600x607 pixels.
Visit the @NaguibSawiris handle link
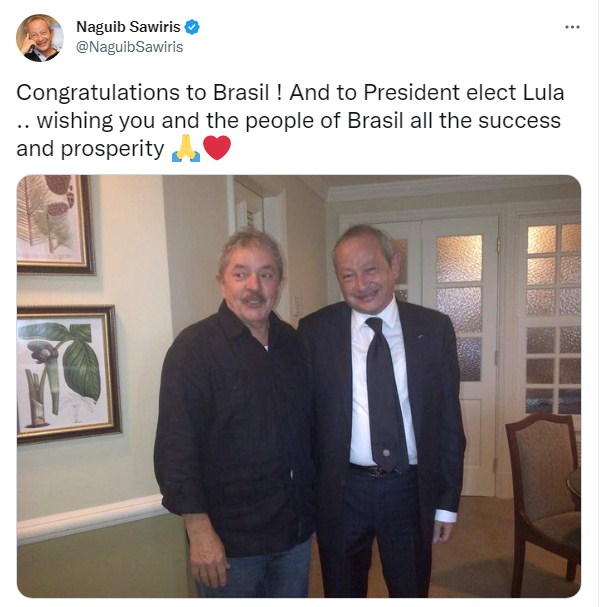point(129,47)
